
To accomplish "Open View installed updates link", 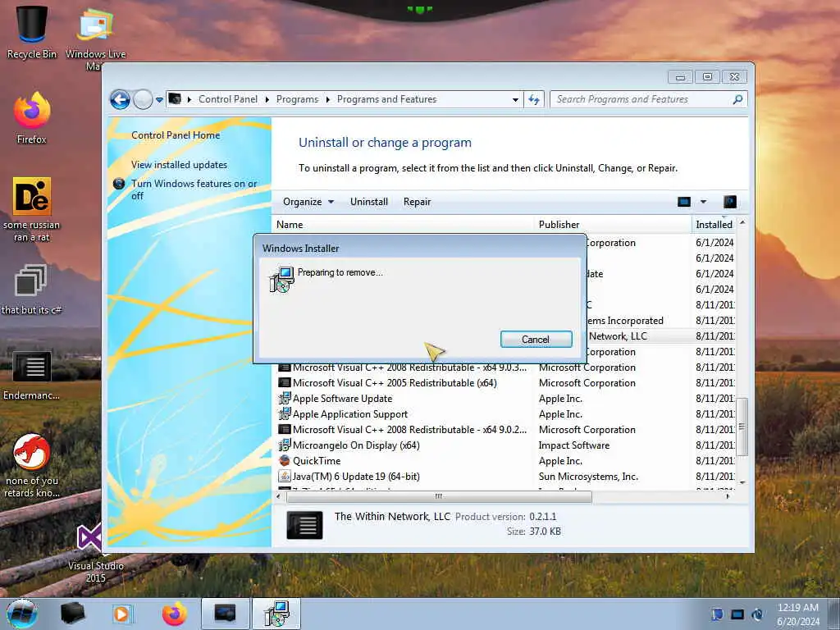I will coord(179,165).
